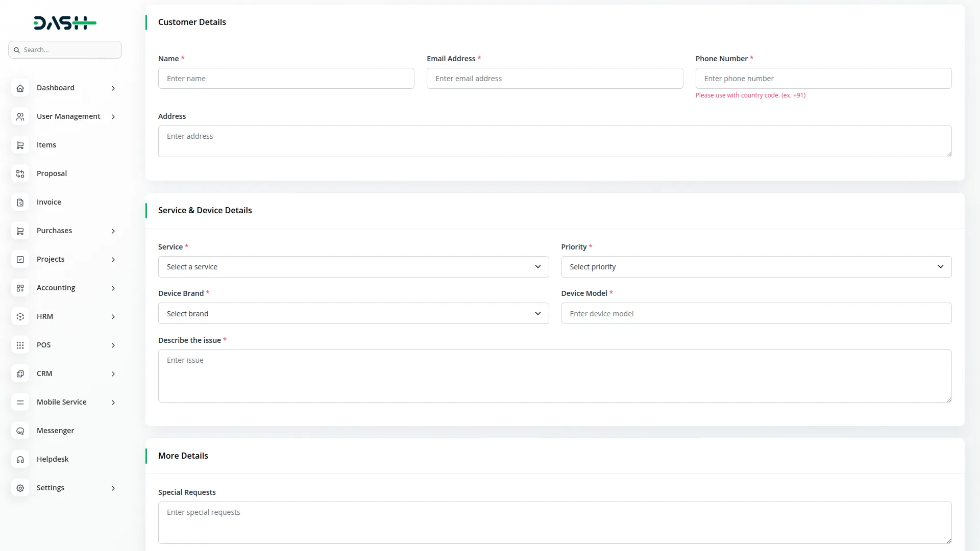Select the Dashboard home icon

tap(20, 88)
